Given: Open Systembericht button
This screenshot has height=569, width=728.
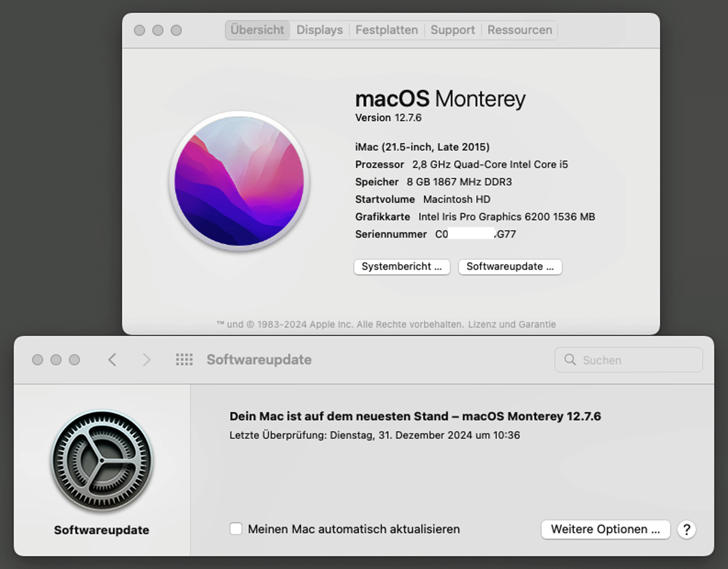Looking at the screenshot, I should click(x=402, y=266).
